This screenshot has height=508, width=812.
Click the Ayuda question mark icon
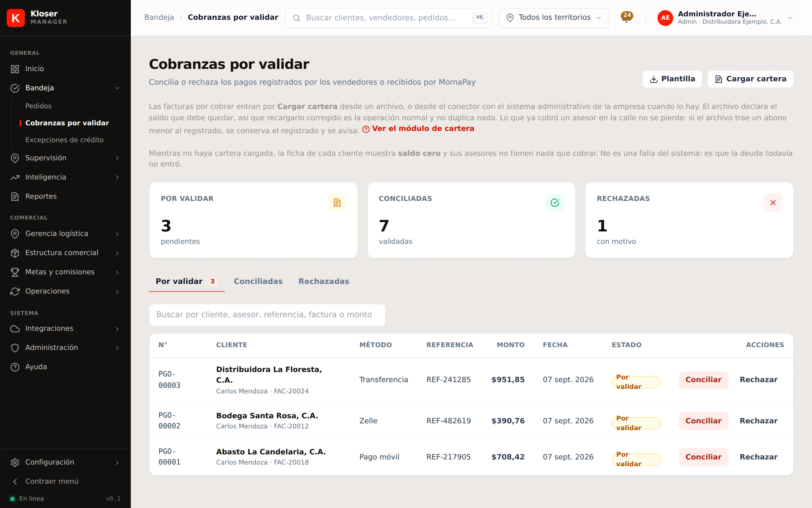[x=15, y=367]
